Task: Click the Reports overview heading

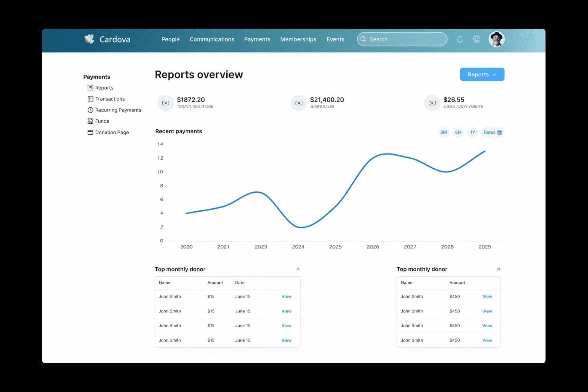Action: (199, 75)
